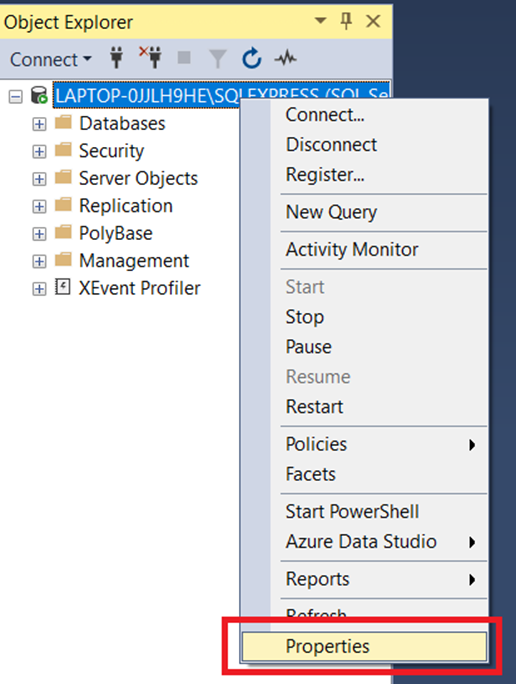Click the XEvent Profiler node icon

click(63, 287)
